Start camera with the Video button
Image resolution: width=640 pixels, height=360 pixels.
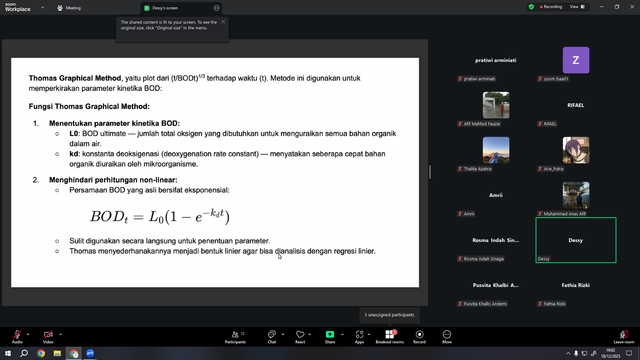[48, 336]
